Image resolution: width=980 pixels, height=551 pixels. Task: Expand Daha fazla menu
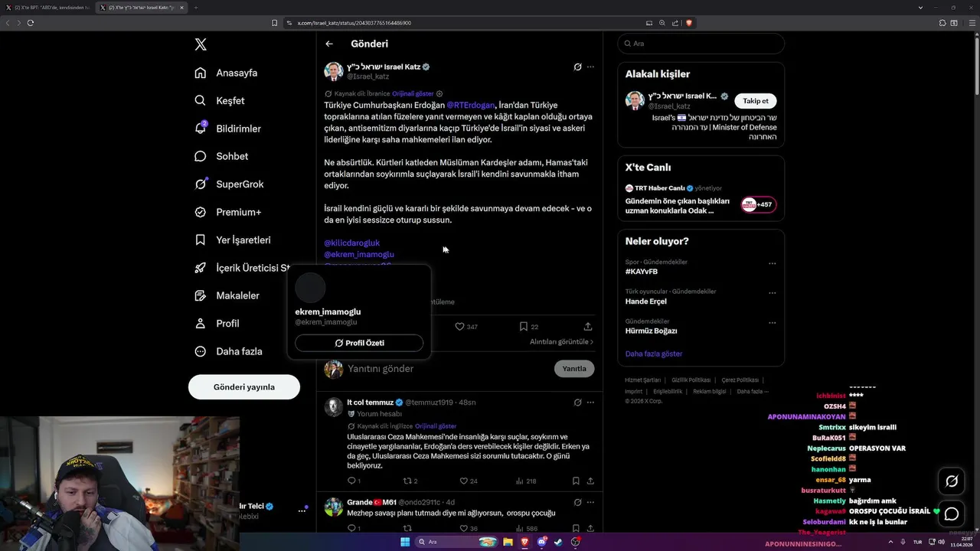pyautogui.click(x=228, y=351)
